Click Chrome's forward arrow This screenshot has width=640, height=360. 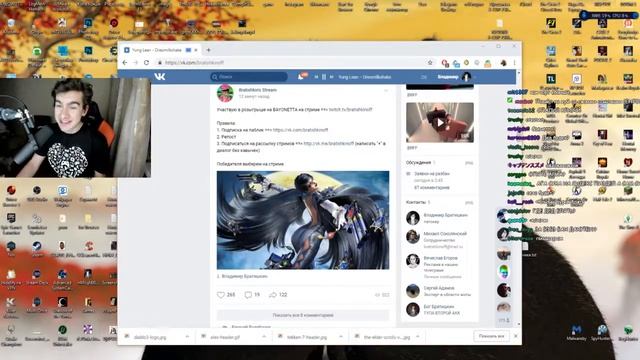coord(136,62)
